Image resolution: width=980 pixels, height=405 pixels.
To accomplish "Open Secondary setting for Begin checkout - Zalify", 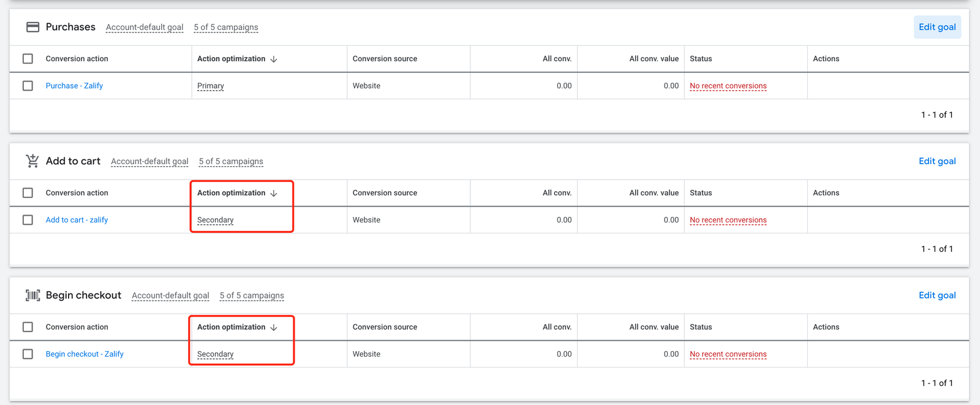I will 215,354.
